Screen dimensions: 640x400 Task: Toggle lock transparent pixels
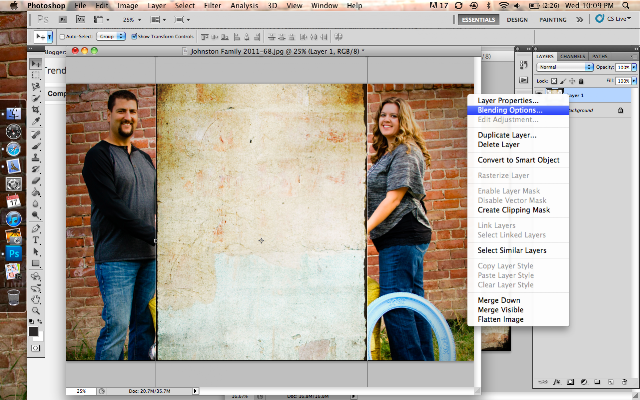[x=554, y=81]
